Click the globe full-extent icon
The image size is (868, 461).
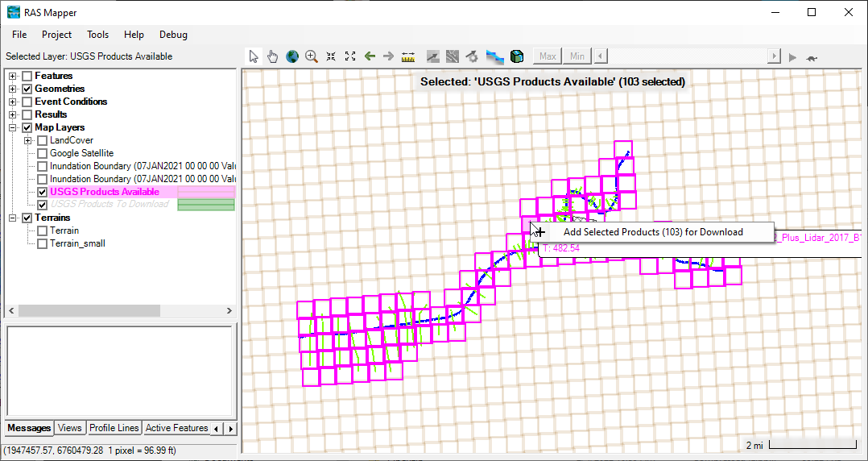coord(292,56)
